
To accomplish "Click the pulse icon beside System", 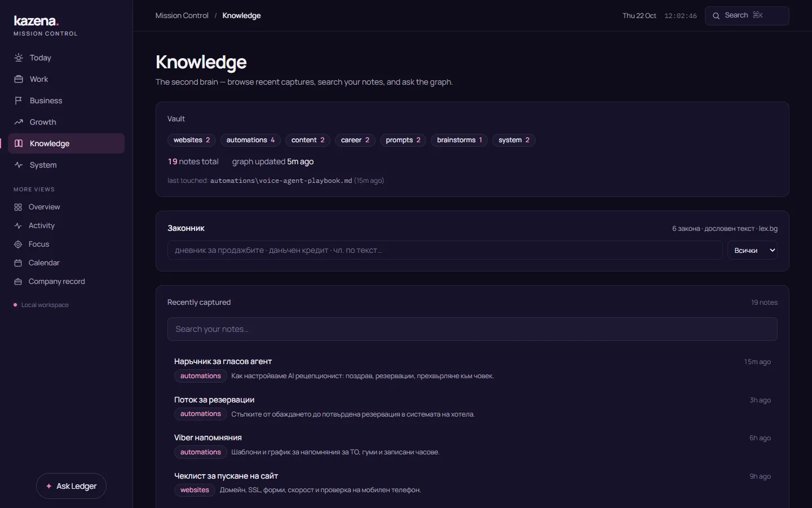I will (x=19, y=165).
